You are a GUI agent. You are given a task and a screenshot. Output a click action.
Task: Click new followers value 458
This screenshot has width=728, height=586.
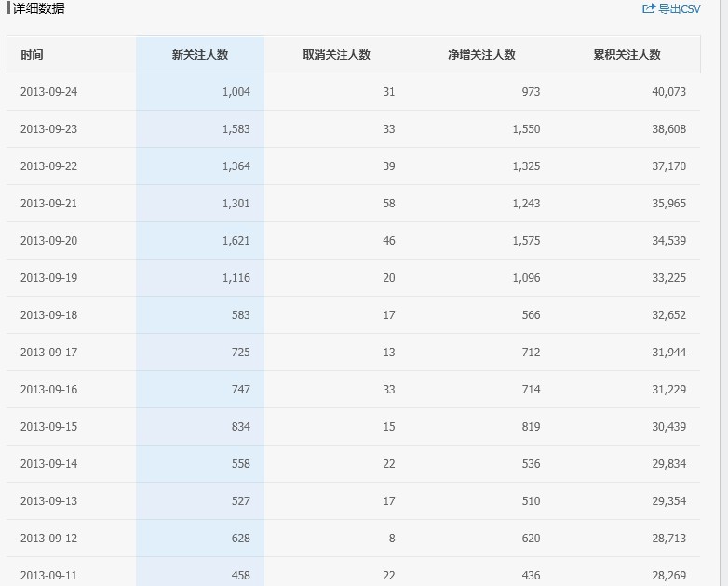(240, 576)
